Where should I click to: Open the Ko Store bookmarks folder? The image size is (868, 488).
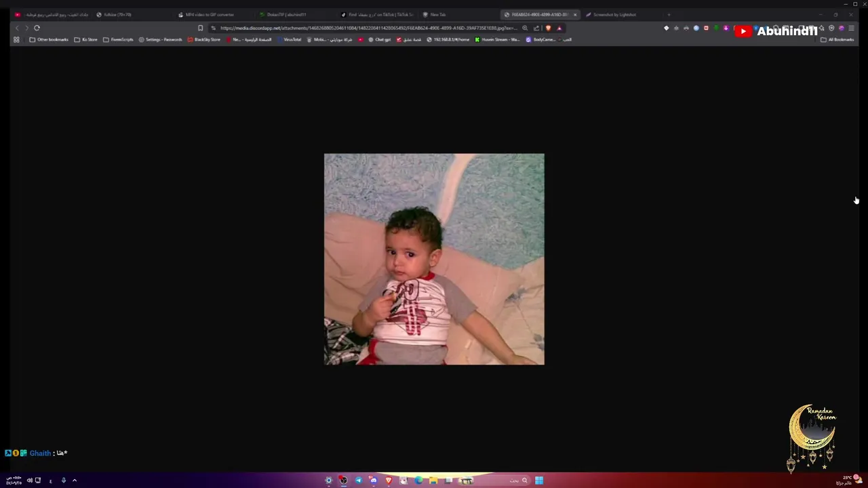(85, 39)
